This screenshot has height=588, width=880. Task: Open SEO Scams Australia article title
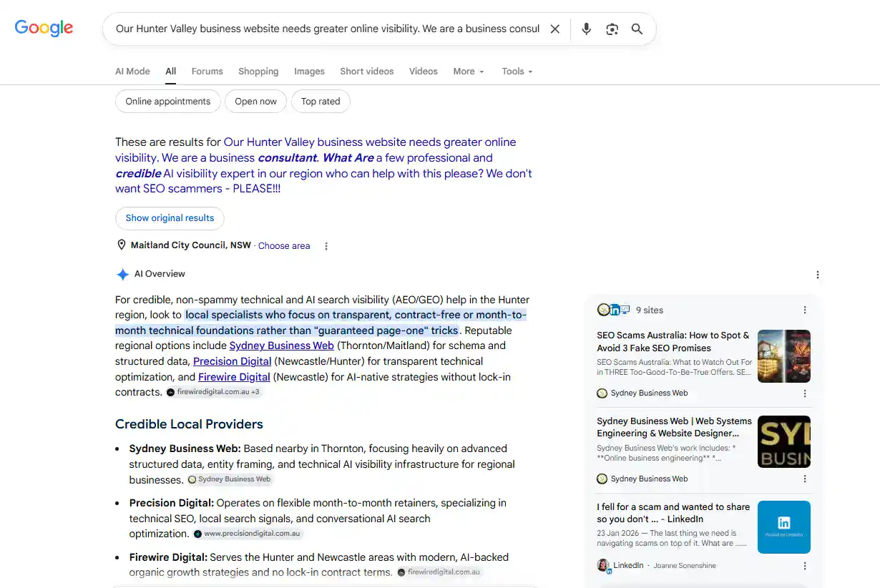pos(673,341)
